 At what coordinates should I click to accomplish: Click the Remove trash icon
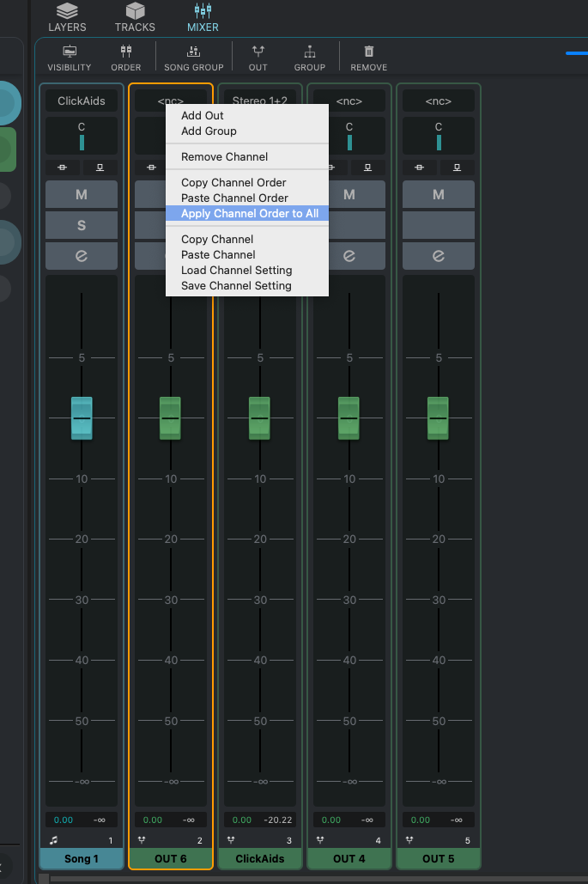point(369,58)
